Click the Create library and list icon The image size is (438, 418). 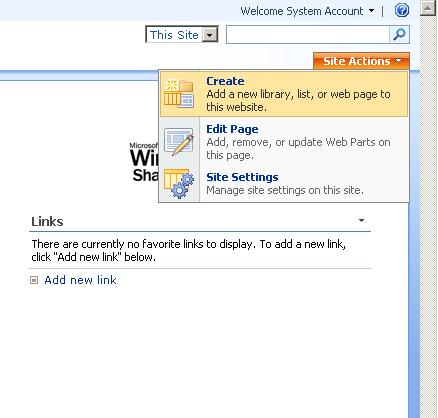(x=179, y=94)
